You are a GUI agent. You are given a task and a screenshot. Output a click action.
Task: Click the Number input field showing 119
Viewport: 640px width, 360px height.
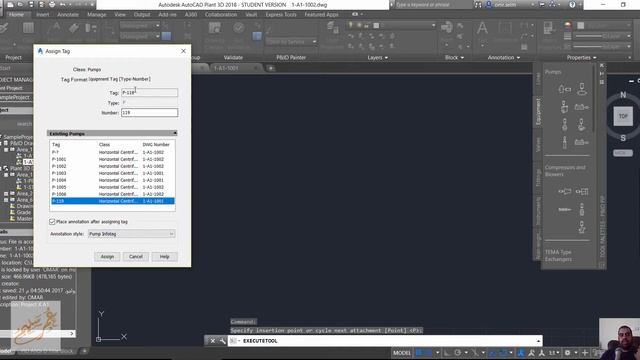(x=149, y=113)
